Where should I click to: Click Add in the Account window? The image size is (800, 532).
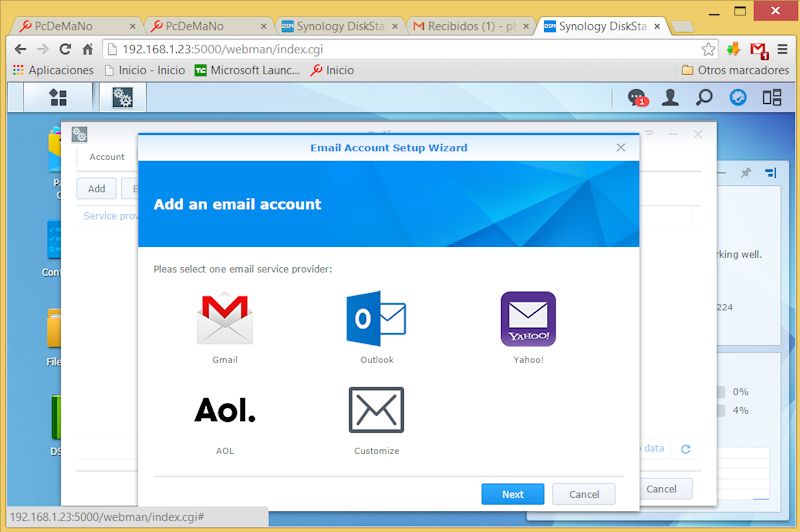pos(96,189)
